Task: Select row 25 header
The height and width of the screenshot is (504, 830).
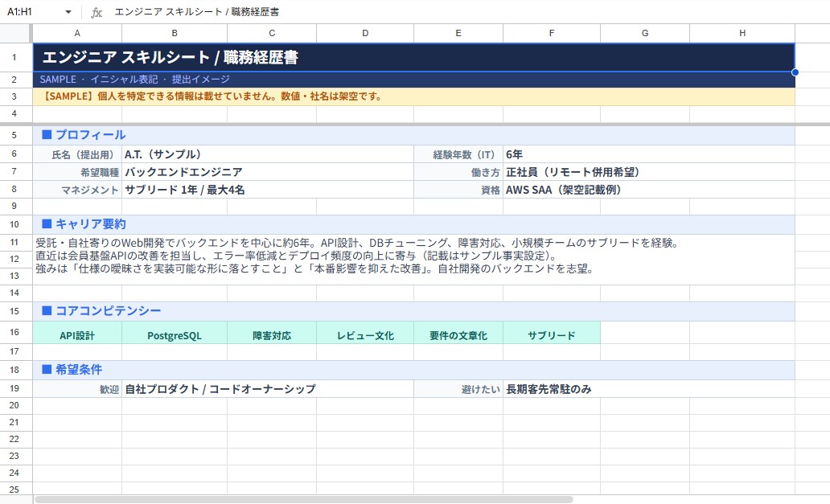Action: pos(14,490)
